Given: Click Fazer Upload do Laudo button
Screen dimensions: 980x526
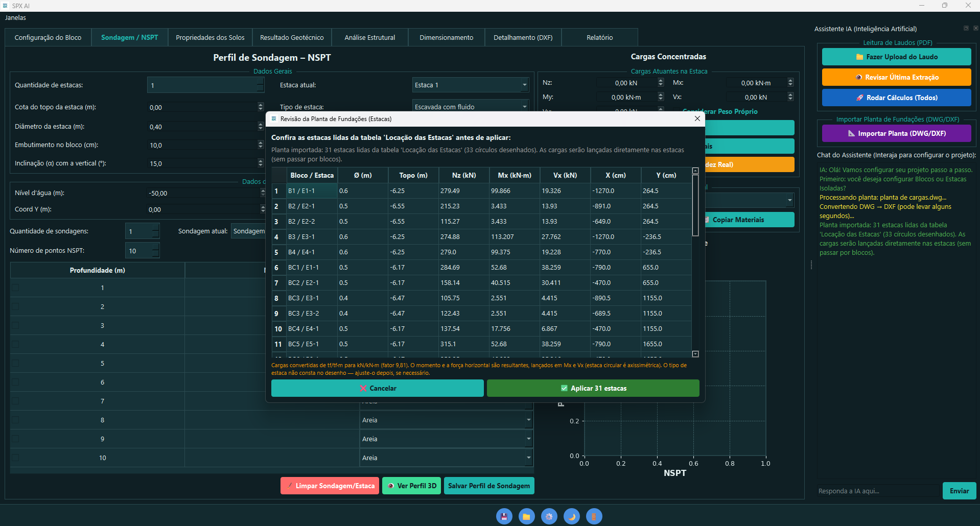Looking at the screenshot, I should [896, 57].
